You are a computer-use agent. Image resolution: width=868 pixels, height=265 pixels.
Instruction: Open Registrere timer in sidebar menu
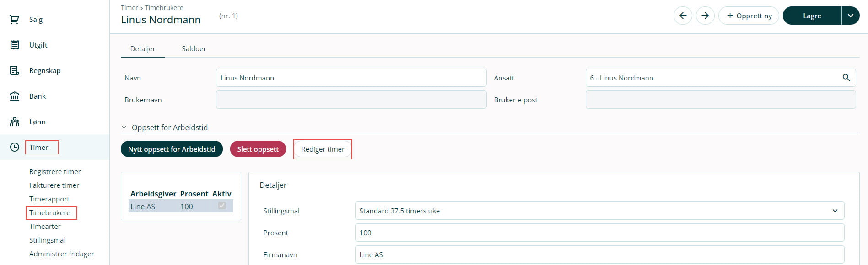55,172
